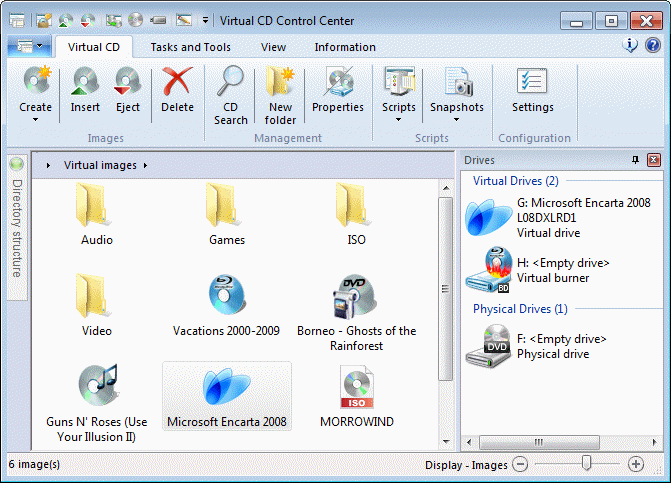Expand the Snapshots dropdown arrow
The width and height of the screenshot is (671, 483).
(456, 120)
